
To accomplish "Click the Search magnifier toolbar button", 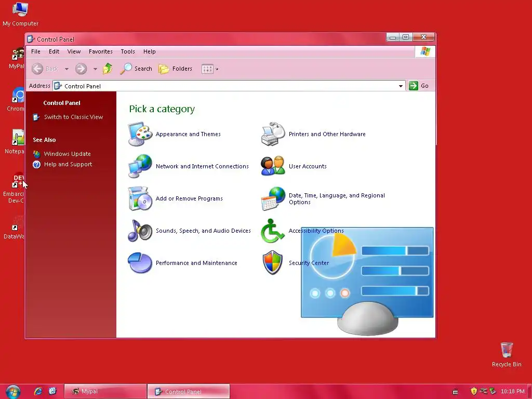I will point(136,69).
